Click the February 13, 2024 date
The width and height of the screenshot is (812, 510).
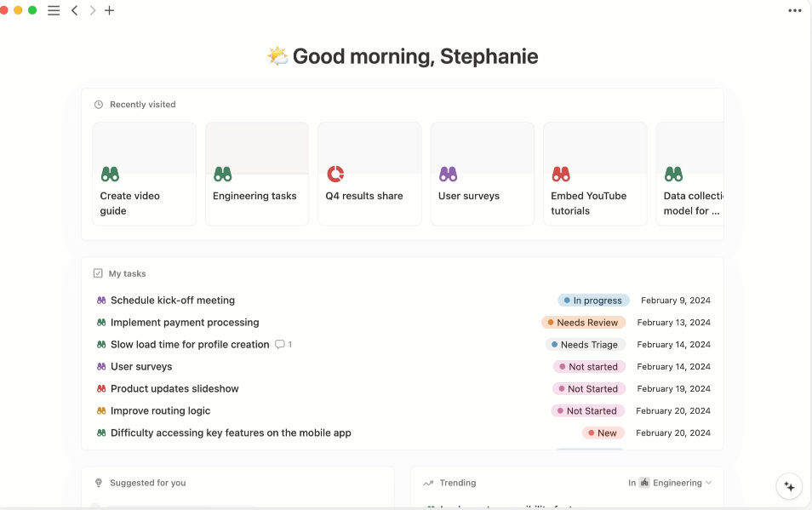coord(674,323)
